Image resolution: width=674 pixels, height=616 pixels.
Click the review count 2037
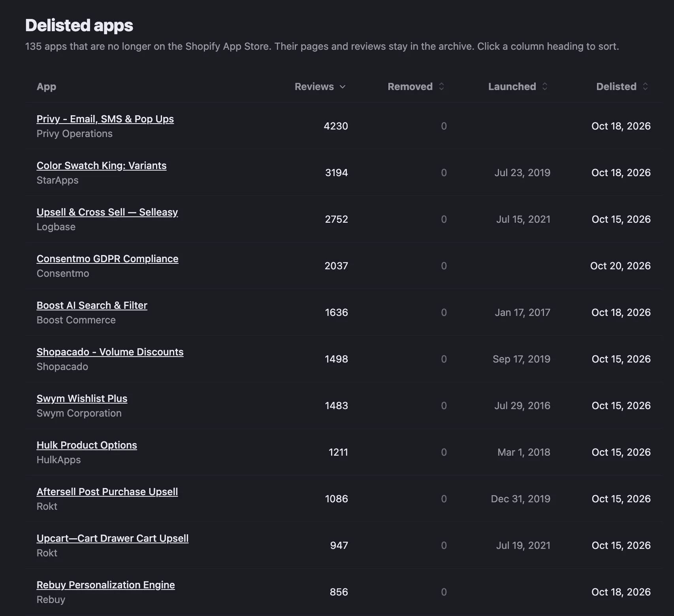(336, 266)
